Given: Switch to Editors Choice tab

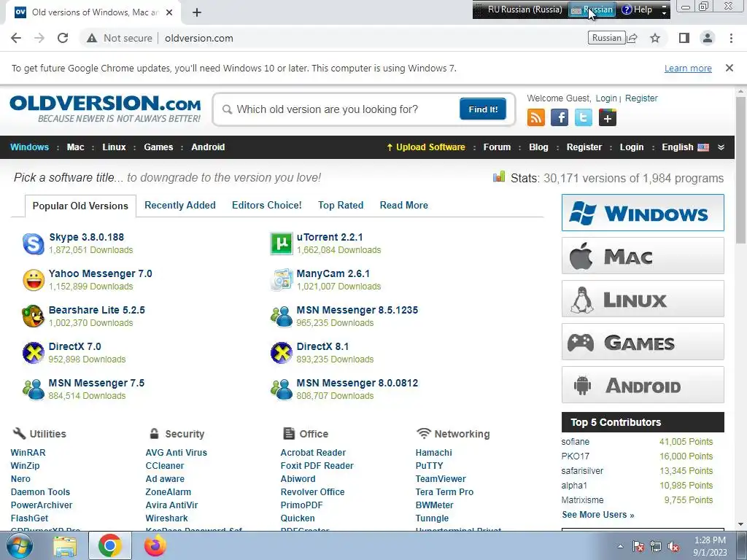Looking at the screenshot, I should click(267, 205).
